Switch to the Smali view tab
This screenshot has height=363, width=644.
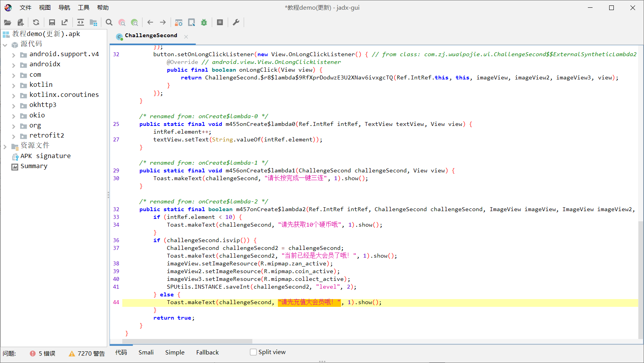pos(146,352)
